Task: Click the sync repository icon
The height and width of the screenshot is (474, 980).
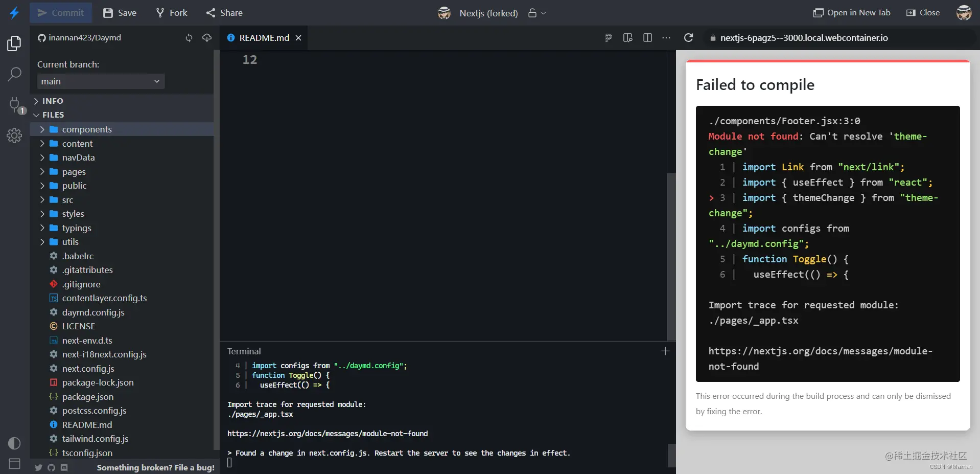Action: (189, 38)
